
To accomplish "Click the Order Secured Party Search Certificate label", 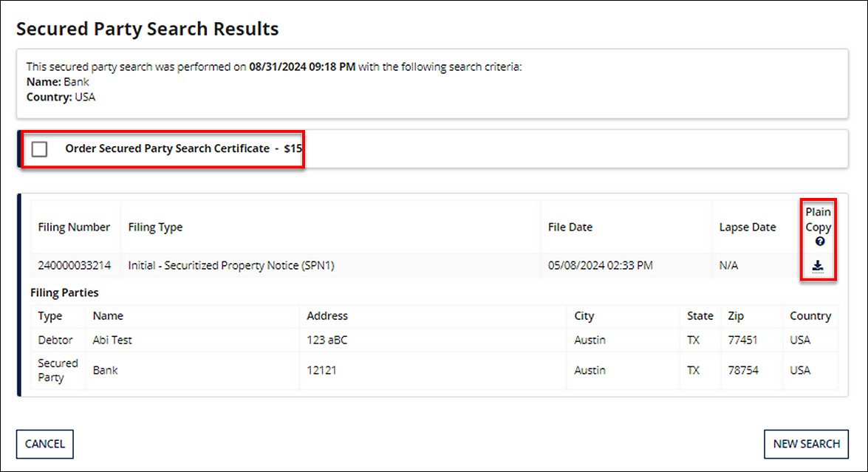I will [167, 148].
